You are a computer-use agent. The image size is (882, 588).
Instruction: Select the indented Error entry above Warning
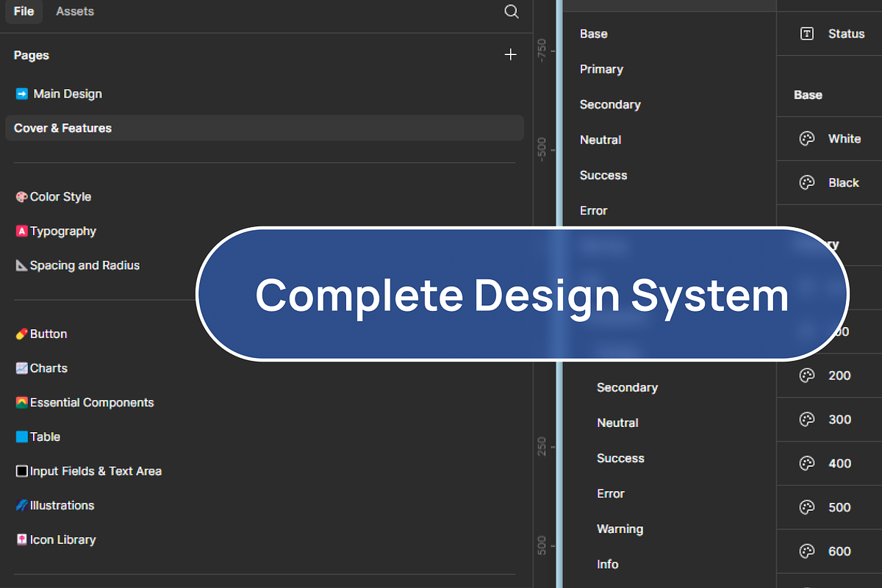(610, 494)
